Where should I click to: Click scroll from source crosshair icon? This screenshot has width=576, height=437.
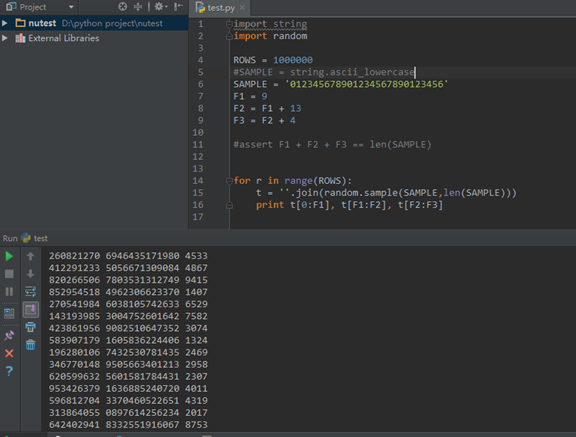(123, 7)
